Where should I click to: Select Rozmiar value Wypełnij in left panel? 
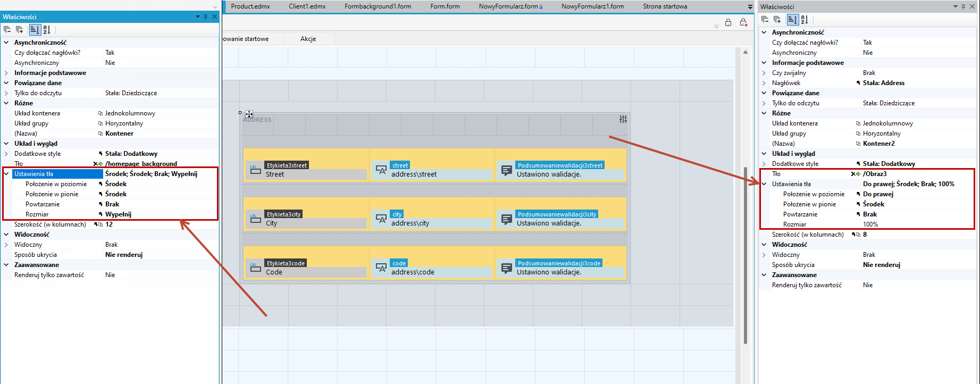pyautogui.click(x=118, y=214)
